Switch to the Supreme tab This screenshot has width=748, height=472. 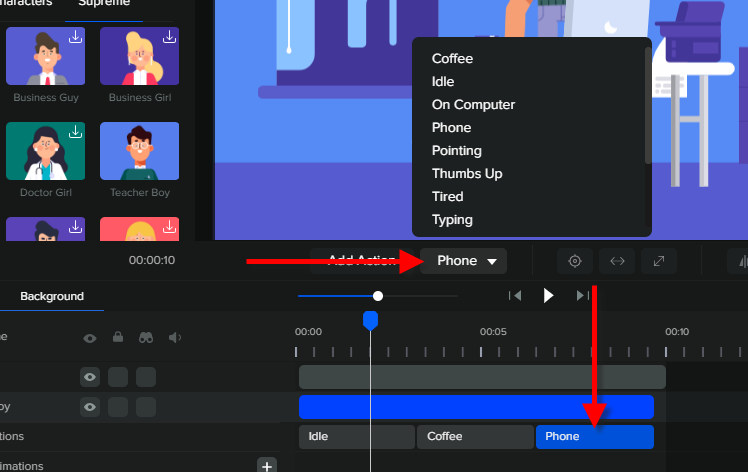(x=104, y=4)
